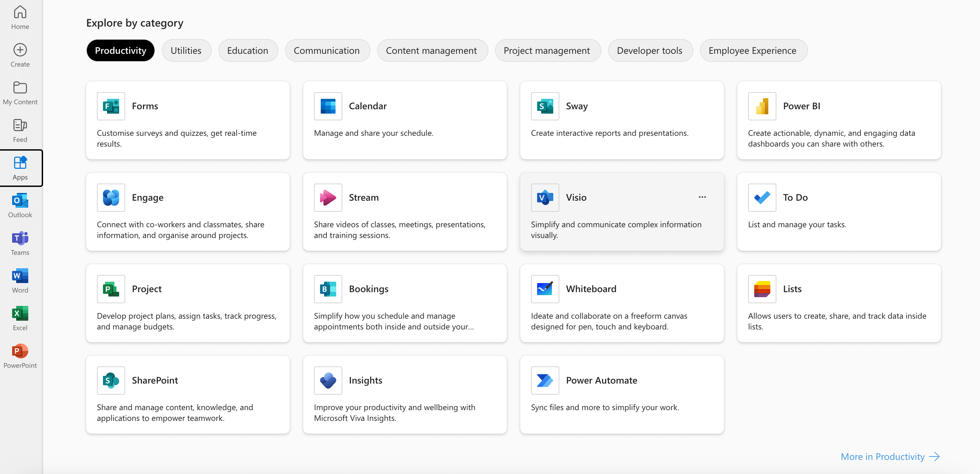Screen dimensions: 980x474
Task: Switch to the Communication category
Action: pos(327,50)
